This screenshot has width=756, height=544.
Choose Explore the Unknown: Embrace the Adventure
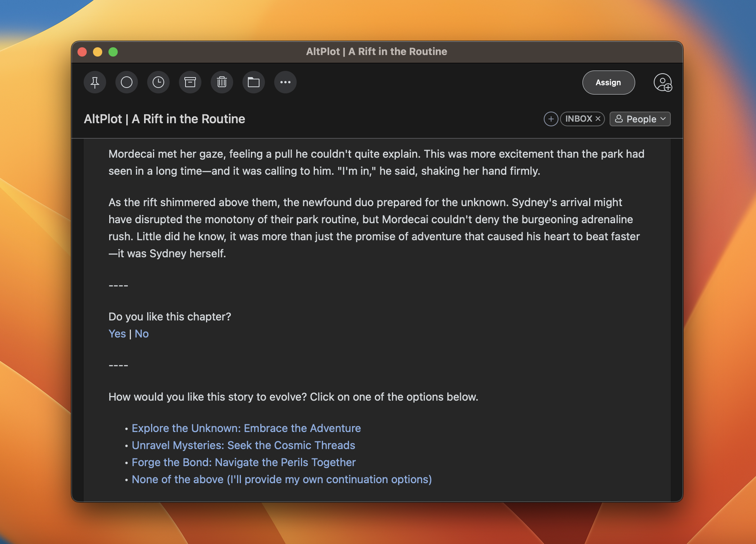tap(246, 428)
